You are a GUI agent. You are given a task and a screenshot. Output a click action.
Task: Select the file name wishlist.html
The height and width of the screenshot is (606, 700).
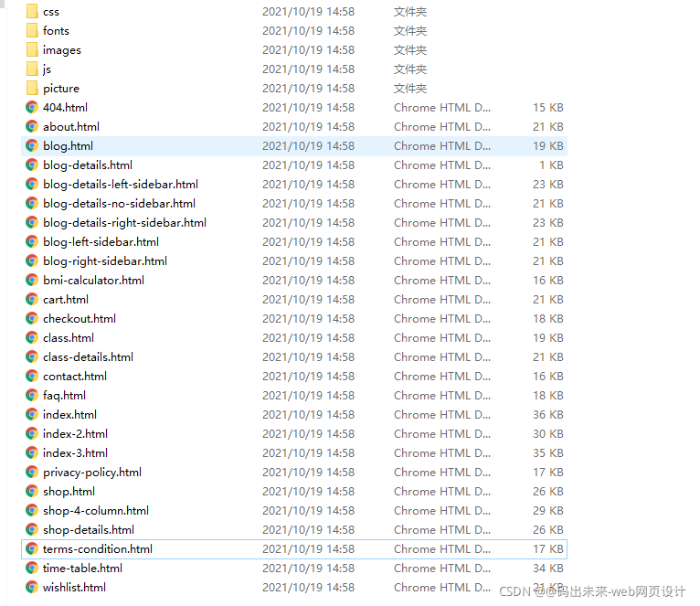(74, 588)
